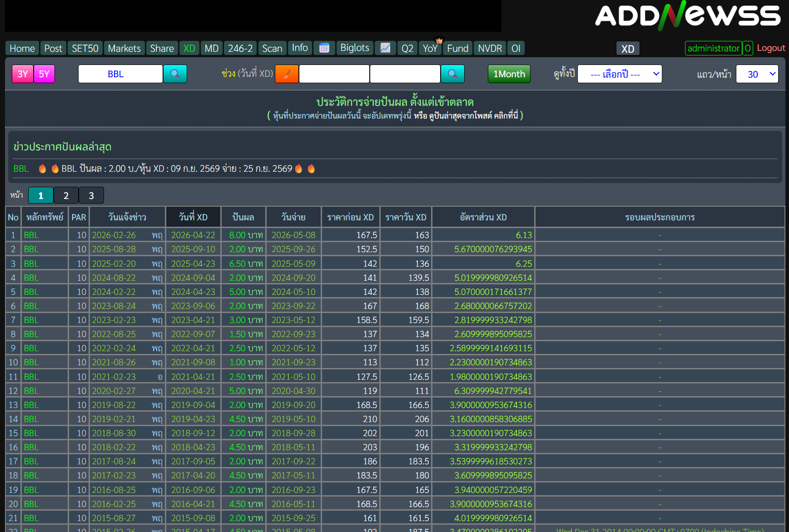Click news date 2026-02-26

point(114,235)
